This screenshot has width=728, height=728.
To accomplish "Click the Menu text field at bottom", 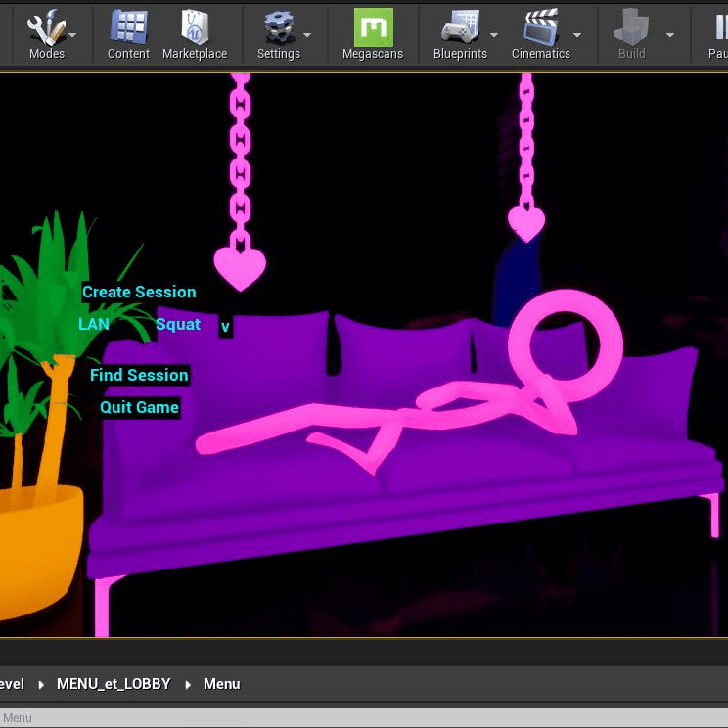I will 362,718.
